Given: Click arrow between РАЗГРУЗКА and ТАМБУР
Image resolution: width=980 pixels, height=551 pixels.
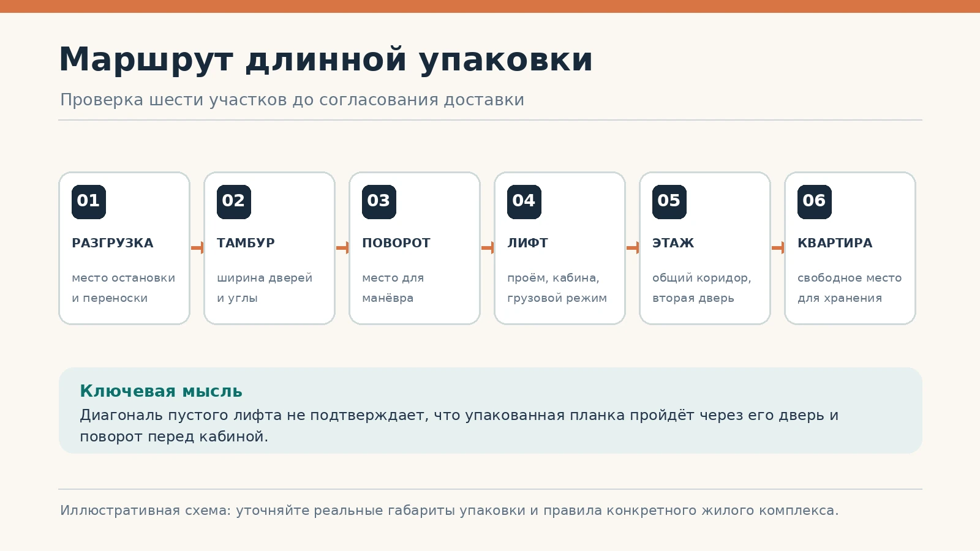Looking at the screenshot, I should tap(197, 247).
